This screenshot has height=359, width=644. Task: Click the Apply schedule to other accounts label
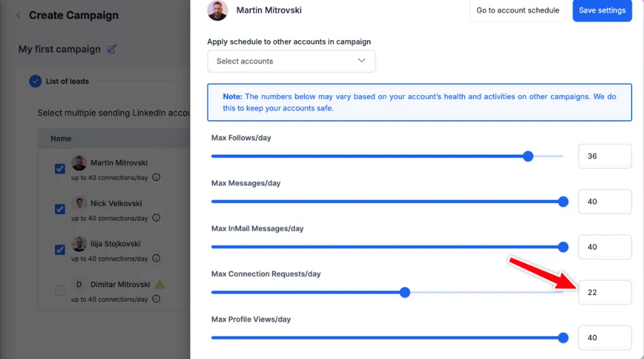(289, 41)
